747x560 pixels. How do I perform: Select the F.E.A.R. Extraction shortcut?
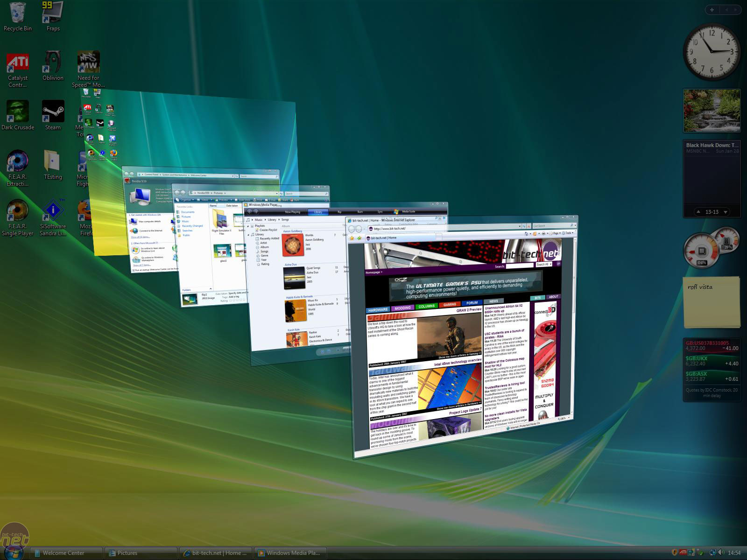point(17,168)
